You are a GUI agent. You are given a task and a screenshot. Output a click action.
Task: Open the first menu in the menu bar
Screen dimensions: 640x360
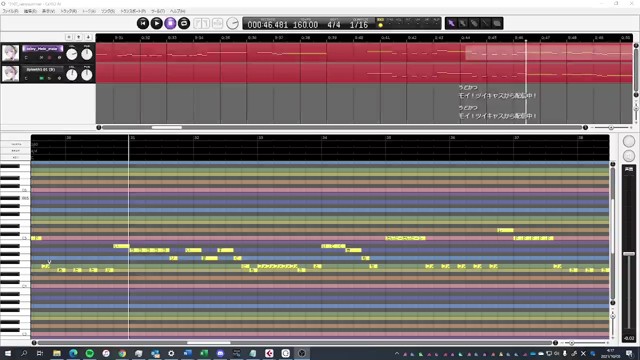click(10, 11)
